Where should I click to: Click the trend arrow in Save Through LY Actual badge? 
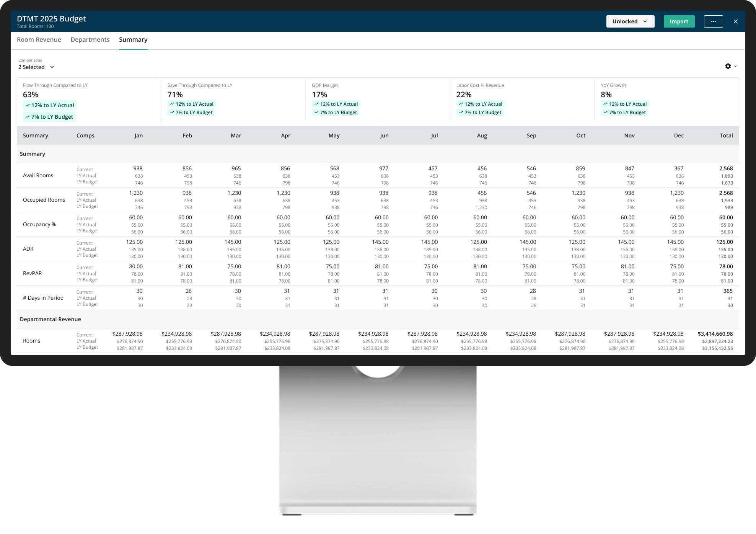(172, 104)
